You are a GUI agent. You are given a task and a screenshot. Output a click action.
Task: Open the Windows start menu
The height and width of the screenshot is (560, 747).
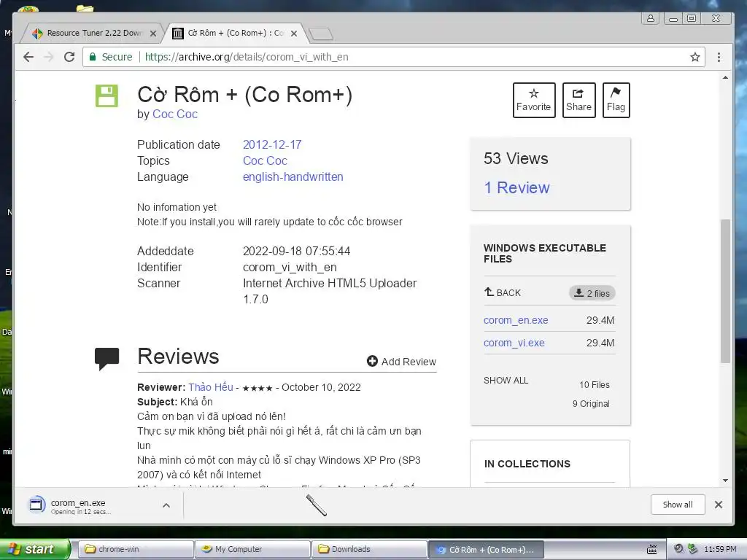pyautogui.click(x=35, y=550)
